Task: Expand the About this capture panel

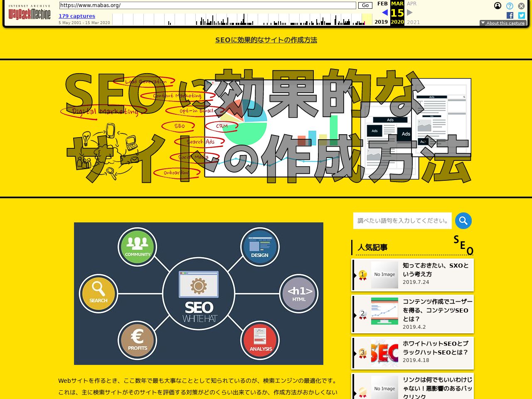Action: coord(503,23)
